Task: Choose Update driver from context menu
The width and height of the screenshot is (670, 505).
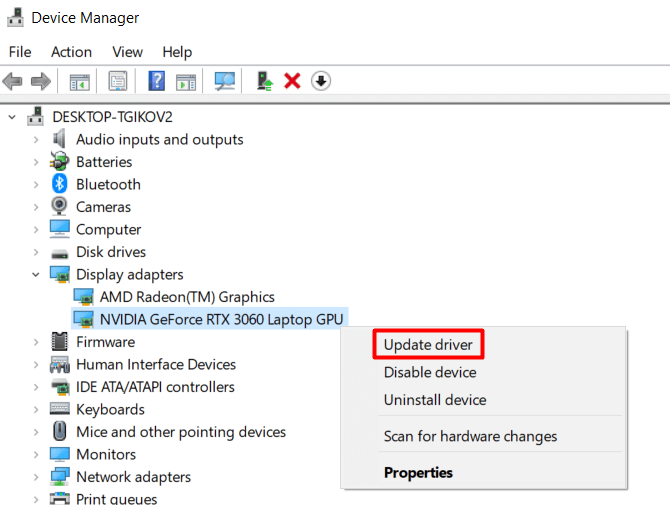Action: pyautogui.click(x=429, y=345)
